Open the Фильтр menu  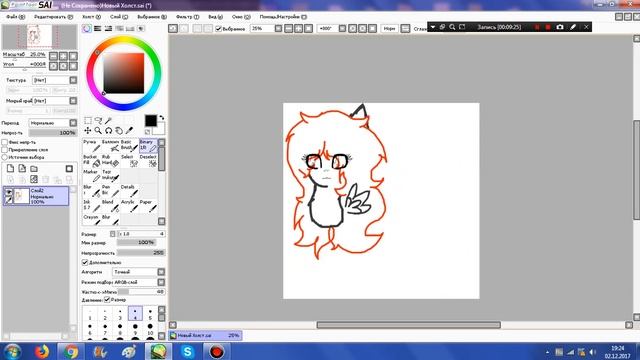[187, 17]
